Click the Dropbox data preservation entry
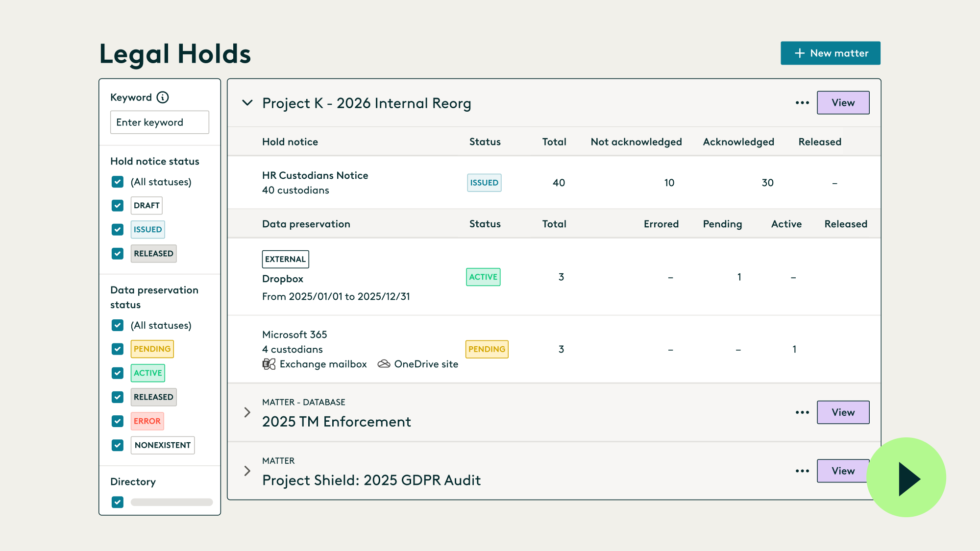Image resolution: width=980 pixels, height=551 pixels. pyautogui.click(x=283, y=279)
